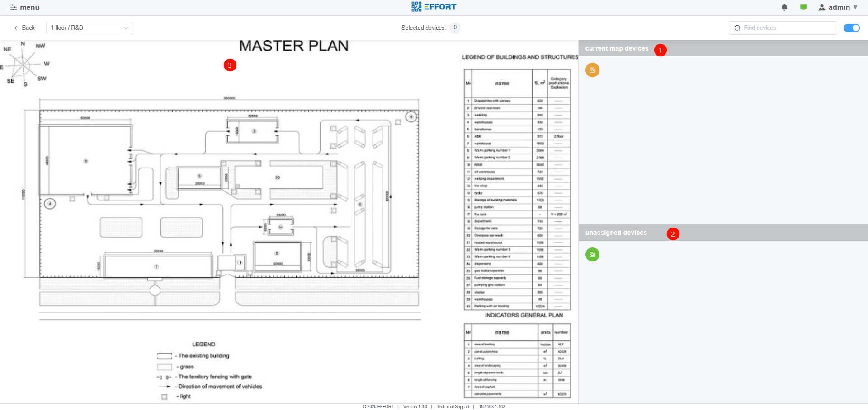Click the admin user avatar icon
The width and height of the screenshot is (868, 410).
pyautogui.click(x=822, y=7)
